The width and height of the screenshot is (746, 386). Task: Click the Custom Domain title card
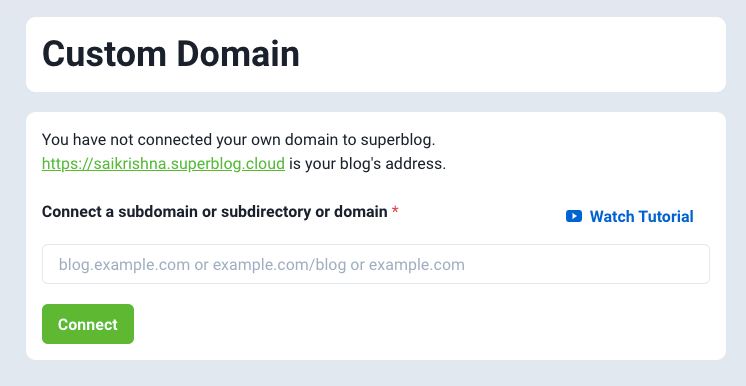[x=376, y=54]
